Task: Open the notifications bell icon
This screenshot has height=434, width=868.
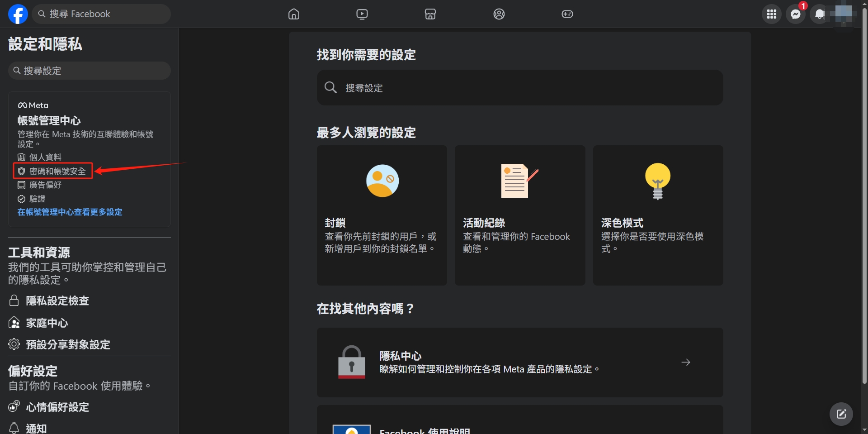Action: (819, 14)
